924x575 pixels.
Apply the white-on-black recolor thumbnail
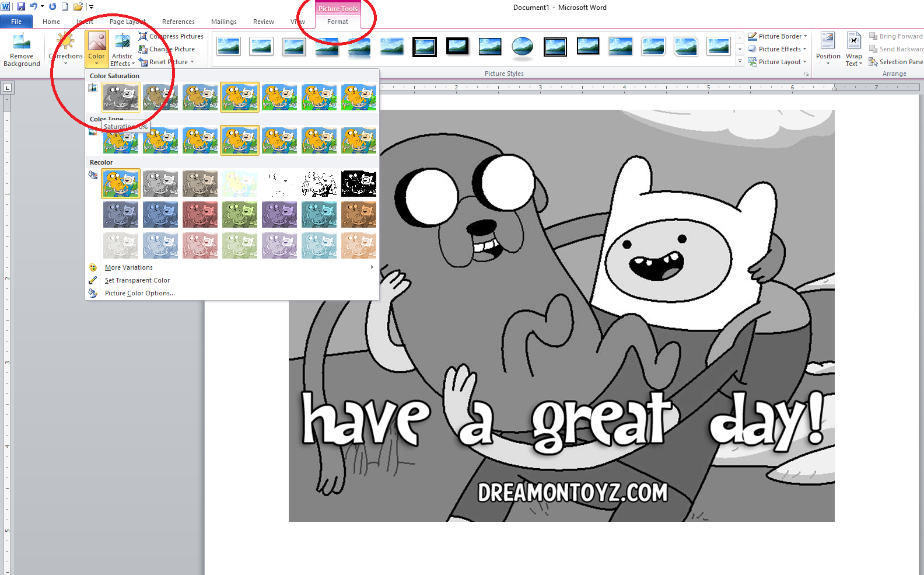click(x=359, y=183)
